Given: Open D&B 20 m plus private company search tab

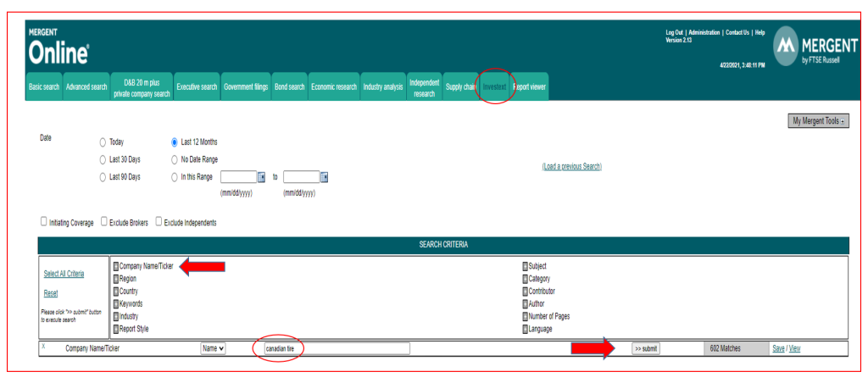Looking at the screenshot, I should [x=142, y=87].
